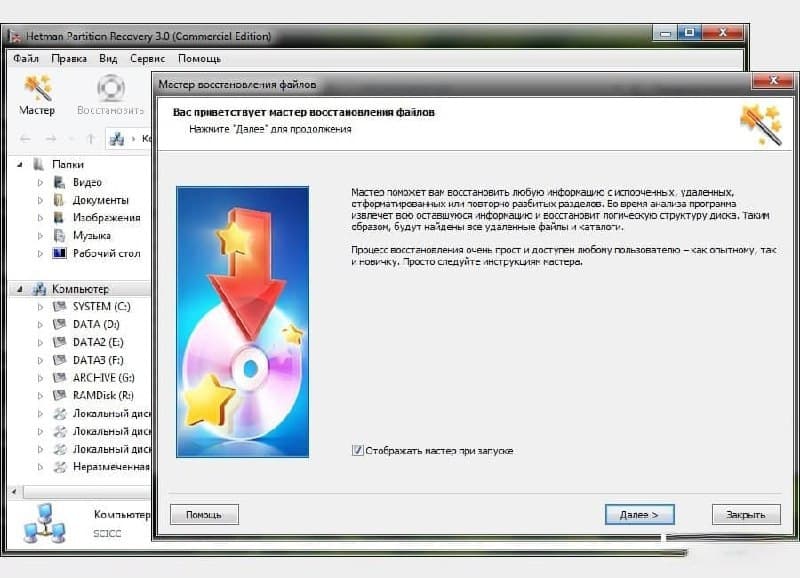The image size is (800, 578).
Task: Click the computer icon in the address bar
Action: coord(117,139)
